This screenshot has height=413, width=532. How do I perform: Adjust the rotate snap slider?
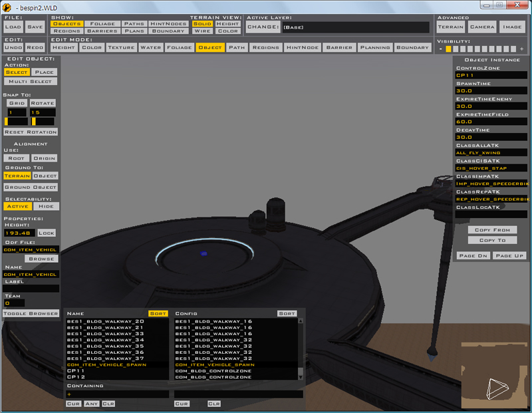pyautogui.click(x=43, y=121)
